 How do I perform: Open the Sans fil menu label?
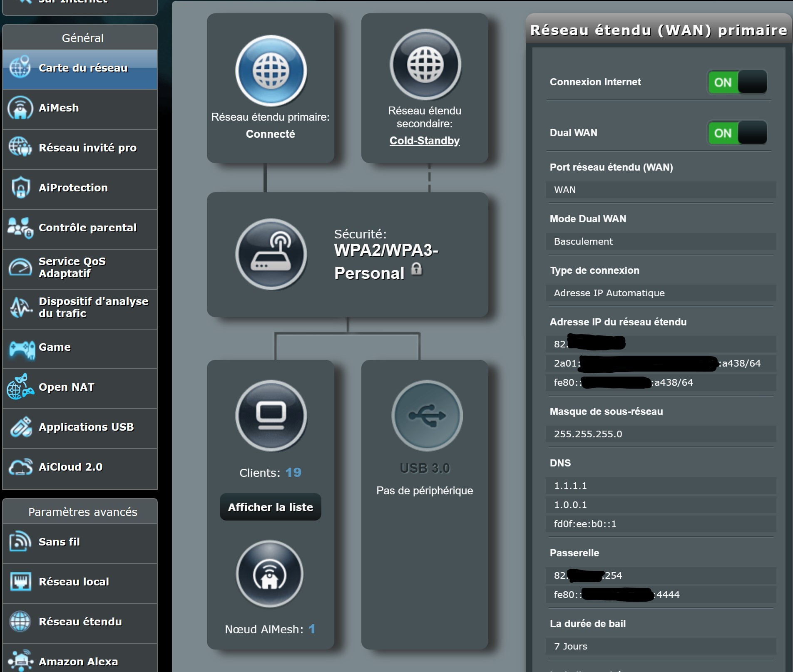pyautogui.click(x=60, y=542)
